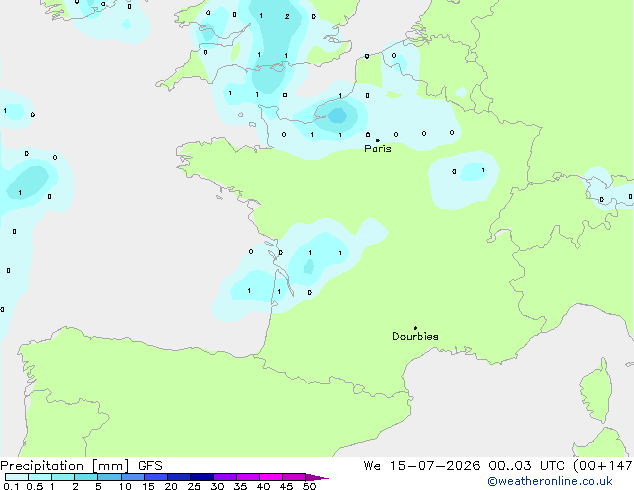The width and height of the screenshot is (634, 490).
Task: Select the 25 mm dark blue legend swatch
Action: click(x=201, y=477)
